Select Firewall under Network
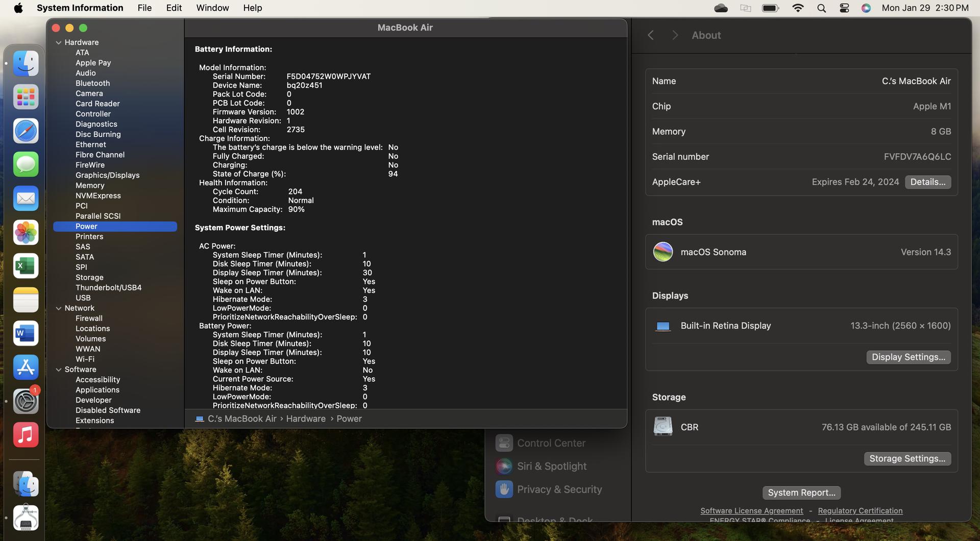 (x=89, y=318)
